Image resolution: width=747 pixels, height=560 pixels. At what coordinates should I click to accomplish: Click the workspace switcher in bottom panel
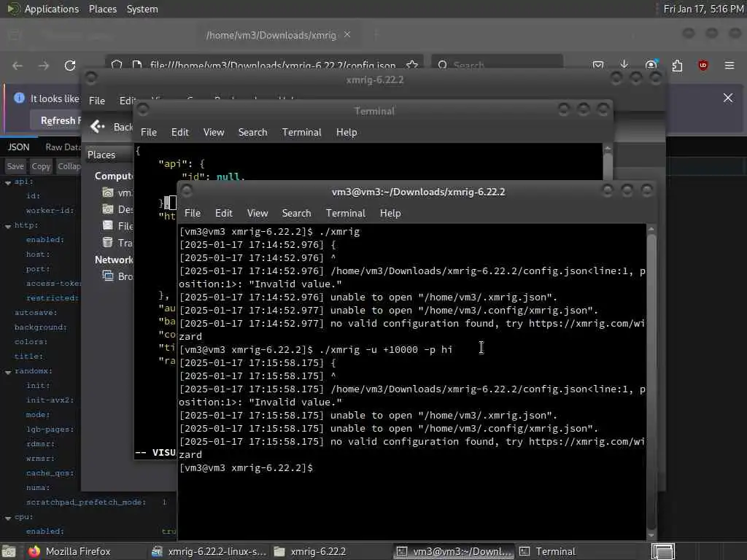point(663,551)
